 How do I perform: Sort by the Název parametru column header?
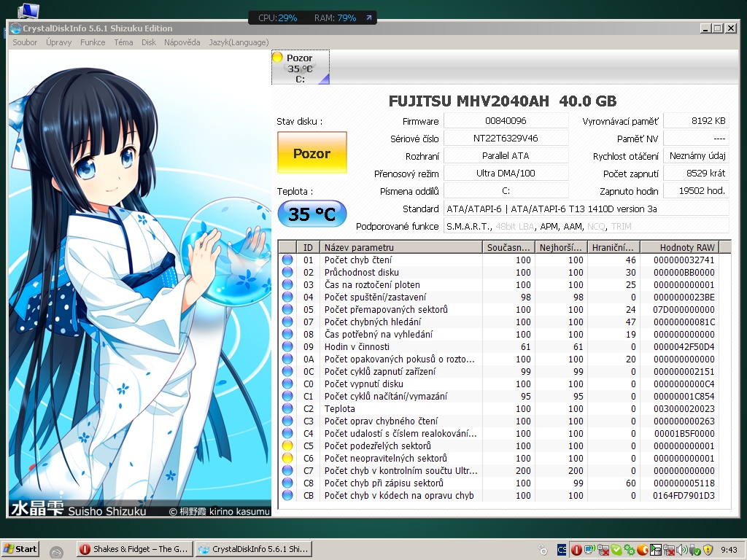tap(400, 247)
